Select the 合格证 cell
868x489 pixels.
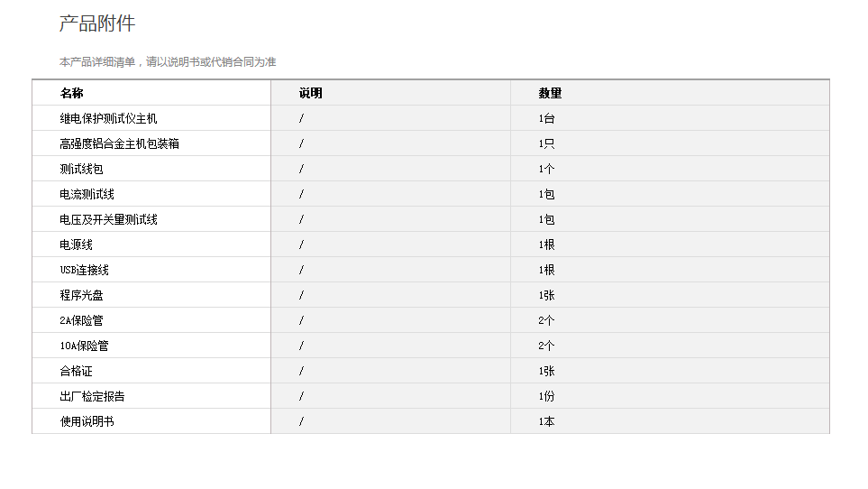77,371
